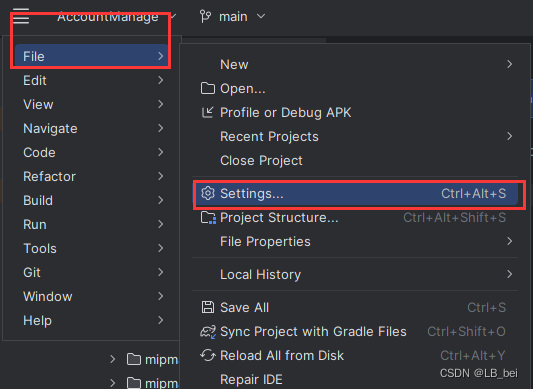This screenshot has width=533, height=389.
Task: Click the folder icon next to Open...
Action: [x=208, y=88]
